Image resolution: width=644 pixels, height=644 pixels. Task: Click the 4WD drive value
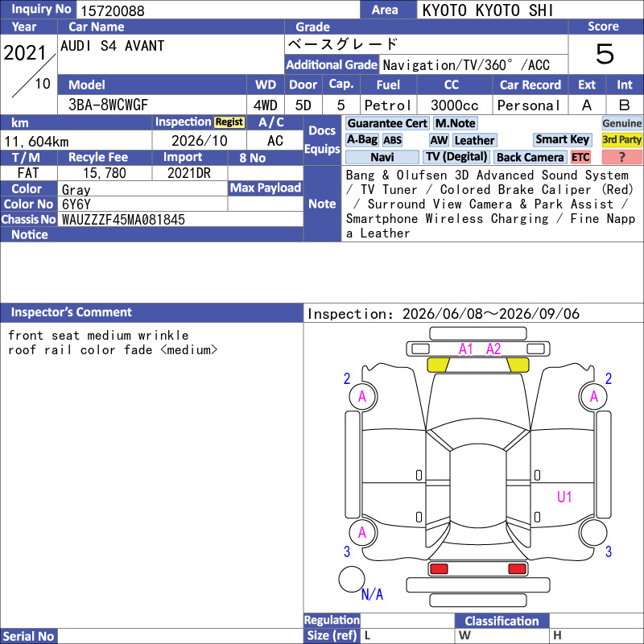coord(266,105)
